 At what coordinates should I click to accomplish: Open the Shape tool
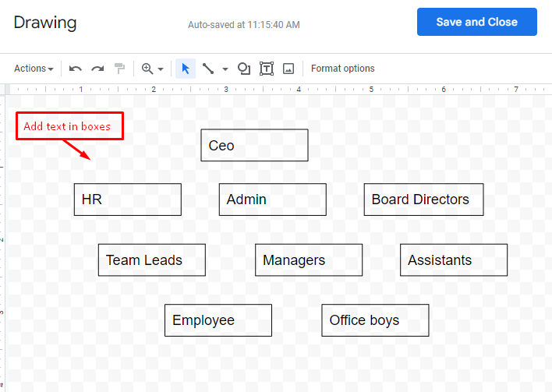[244, 69]
